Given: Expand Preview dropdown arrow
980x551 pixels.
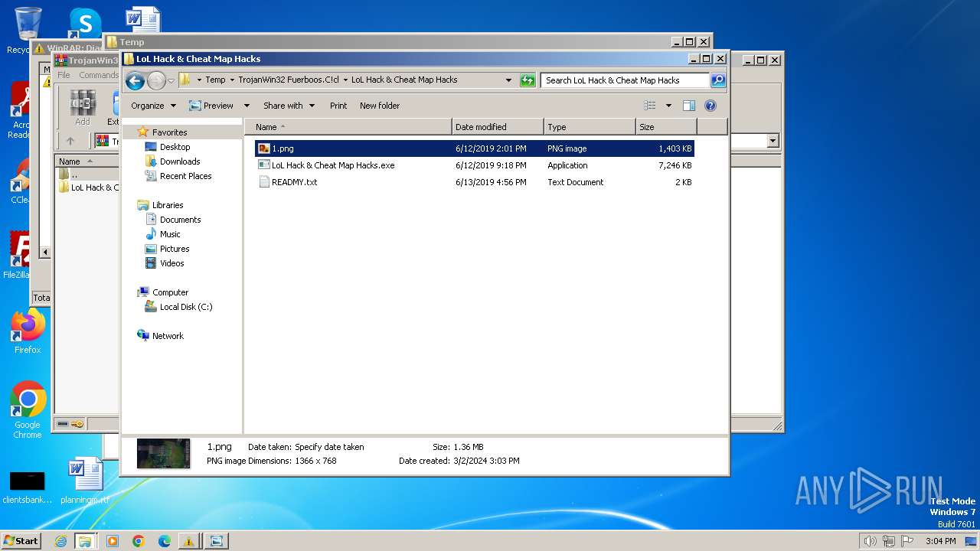Looking at the screenshot, I should (x=247, y=106).
